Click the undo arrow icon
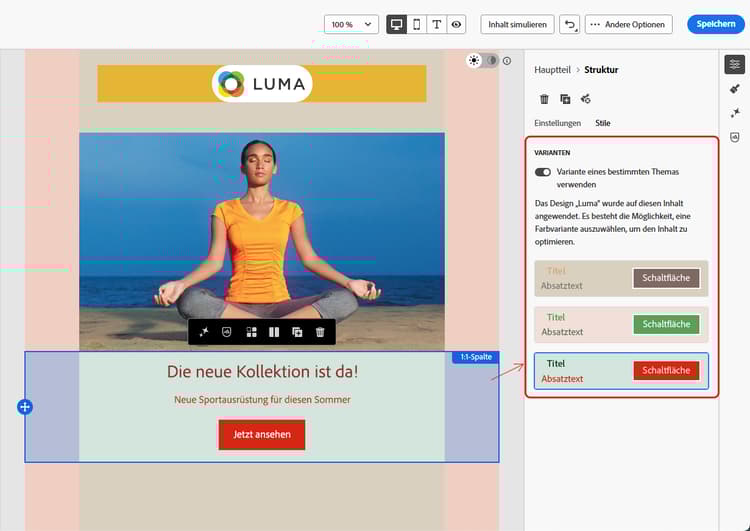Image resolution: width=750 pixels, height=531 pixels. pos(570,24)
